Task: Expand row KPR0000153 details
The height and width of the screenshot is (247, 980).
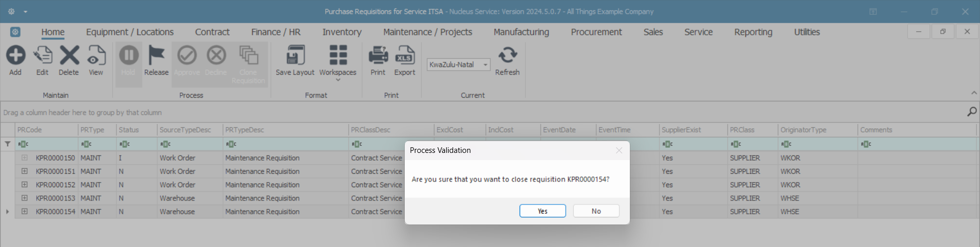Action: [x=24, y=198]
